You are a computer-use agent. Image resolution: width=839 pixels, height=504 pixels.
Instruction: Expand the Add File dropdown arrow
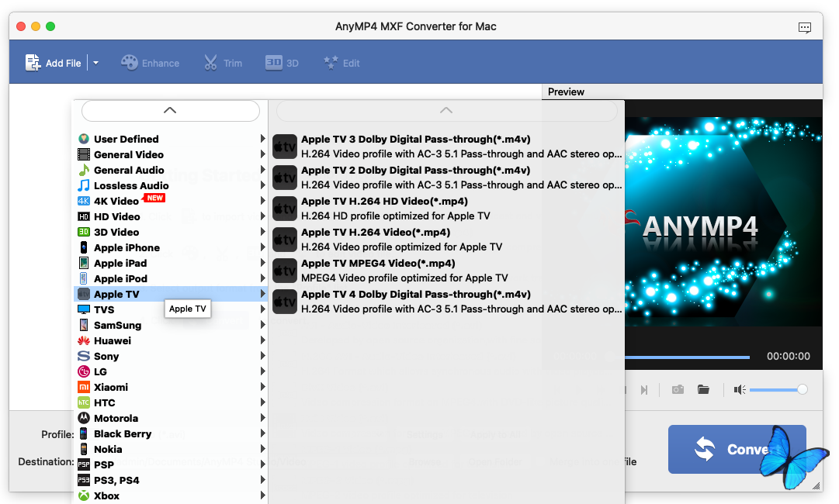[95, 63]
